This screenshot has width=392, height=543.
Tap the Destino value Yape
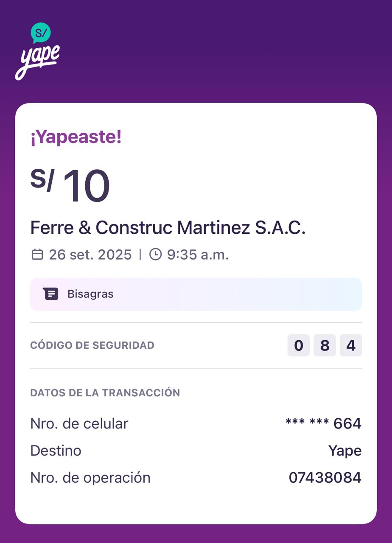click(345, 451)
